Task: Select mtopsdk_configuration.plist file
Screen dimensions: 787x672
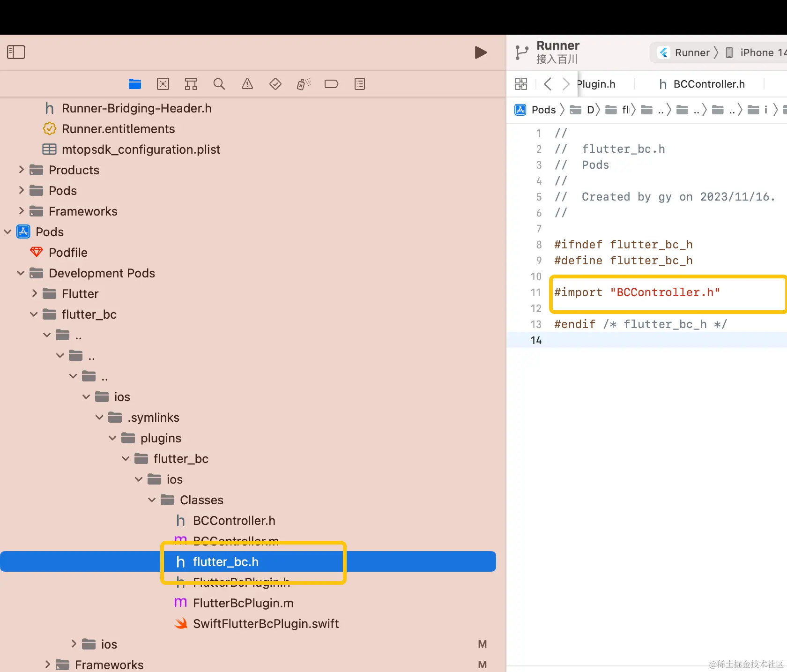Action: coord(141,149)
